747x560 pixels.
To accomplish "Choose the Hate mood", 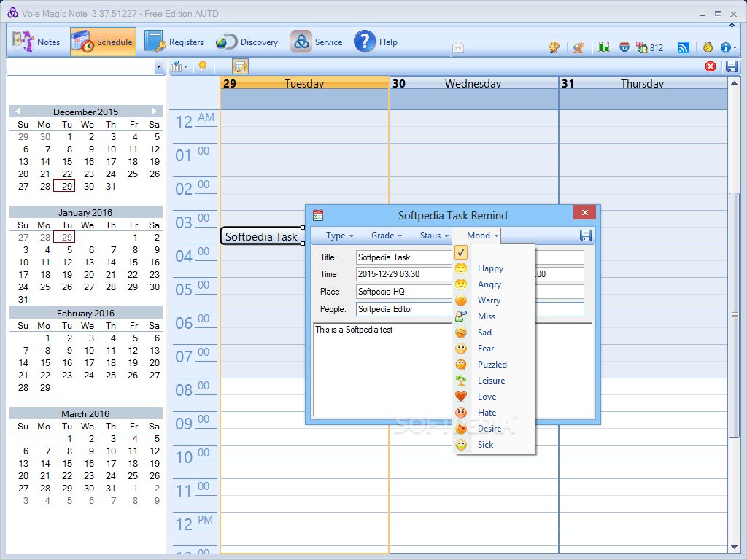I will pyautogui.click(x=493, y=413).
